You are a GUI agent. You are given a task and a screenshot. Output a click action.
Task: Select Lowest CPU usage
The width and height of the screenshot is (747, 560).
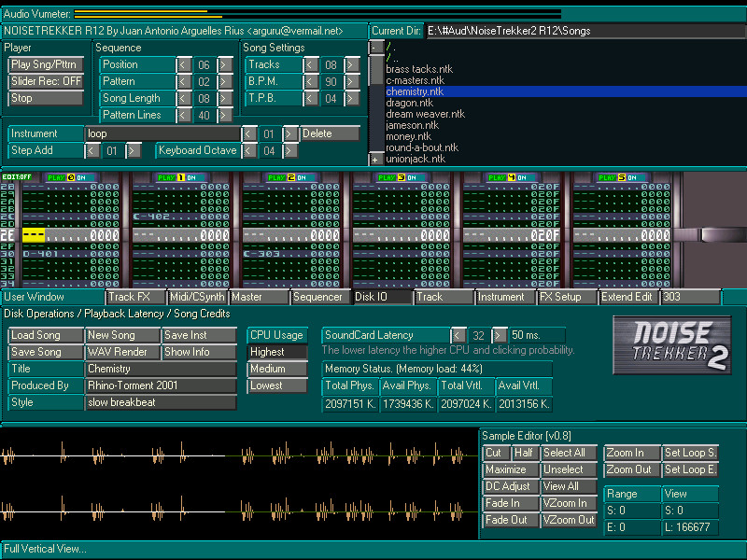pyautogui.click(x=277, y=385)
